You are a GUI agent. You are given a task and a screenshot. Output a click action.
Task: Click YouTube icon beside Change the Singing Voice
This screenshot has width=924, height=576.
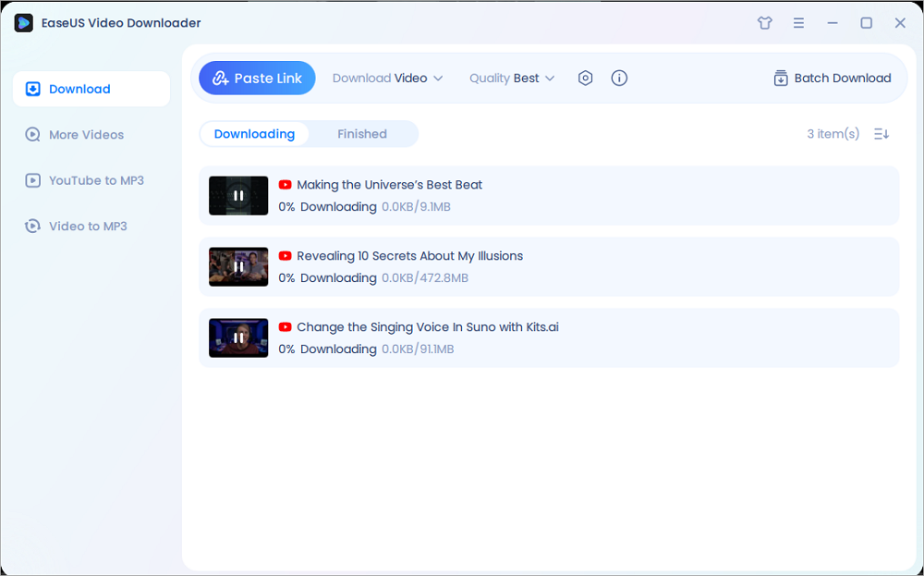[x=286, y=326]
